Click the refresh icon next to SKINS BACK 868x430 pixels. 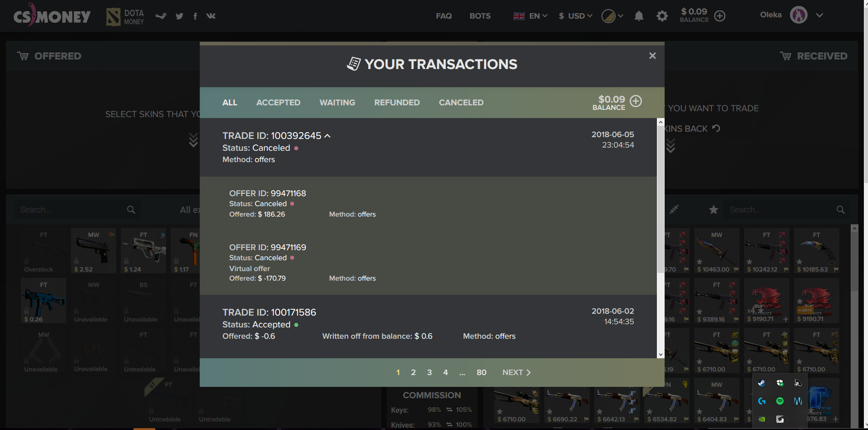tap(716, 129)
